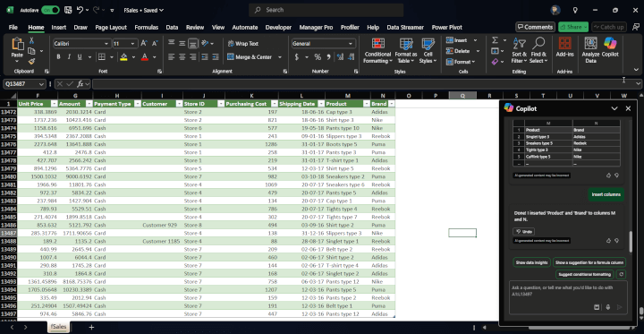Click Suggest conditional formatting suggestion
The width and height of the screenshot is (644, 334).
pyautogui.click(x=585, y=274)
